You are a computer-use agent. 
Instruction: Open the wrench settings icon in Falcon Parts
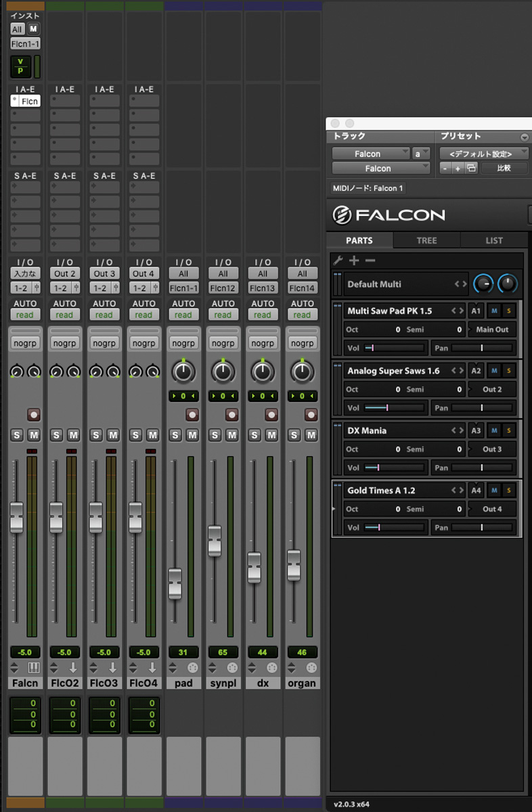[x=338, y=260]
